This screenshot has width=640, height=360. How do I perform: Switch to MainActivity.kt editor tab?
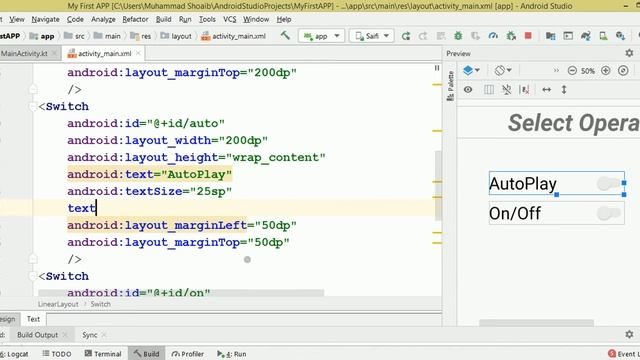(24, 53)
